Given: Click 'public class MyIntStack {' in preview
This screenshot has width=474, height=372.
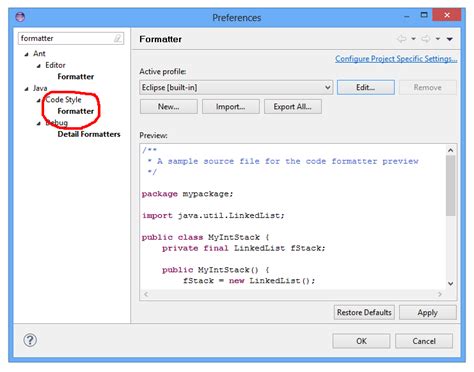Looking at the screenshot, I should pyautogui.click(x=206, y=237).
